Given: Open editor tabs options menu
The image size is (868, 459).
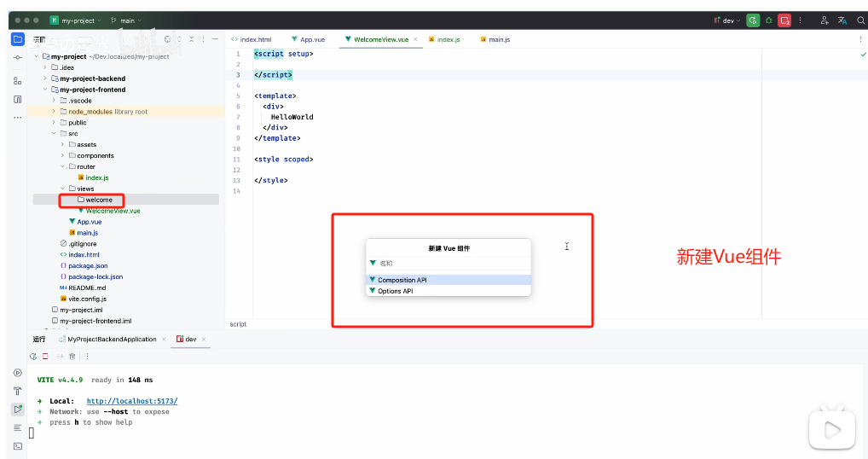Looking at the screenshot, I should (860, 39).
